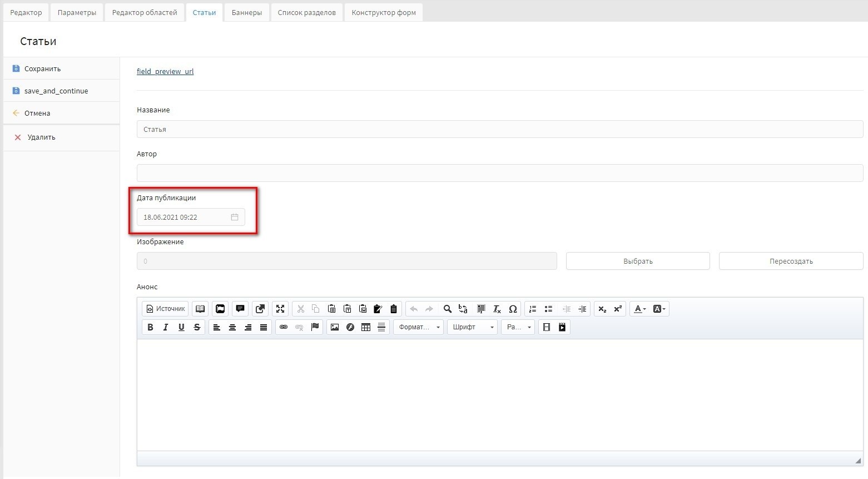Click the Сохранить button in sidebar
The image size is (868, 479).
(42, 68)
